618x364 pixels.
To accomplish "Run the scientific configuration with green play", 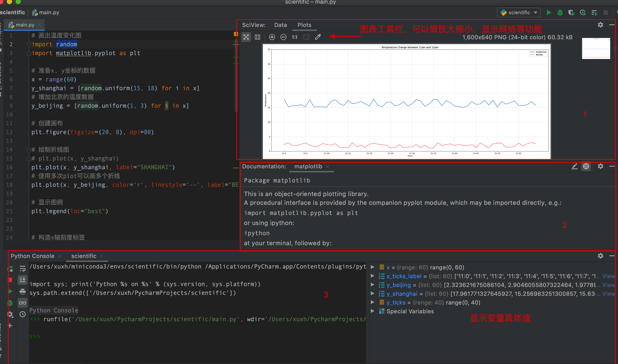I will (549, 13).
